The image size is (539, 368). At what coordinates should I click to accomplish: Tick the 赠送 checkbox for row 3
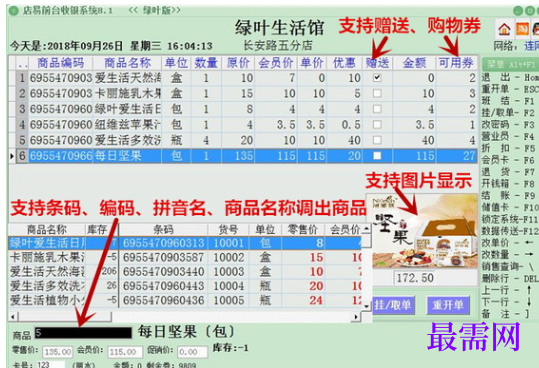[x=377, y=109]
